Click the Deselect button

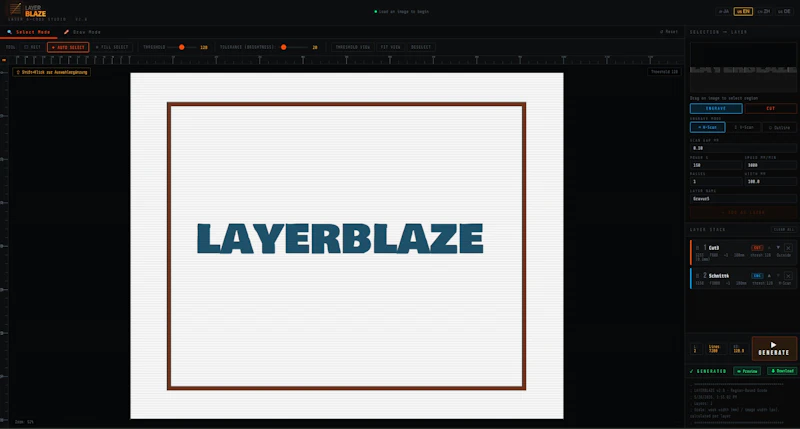tap(421, 47)
